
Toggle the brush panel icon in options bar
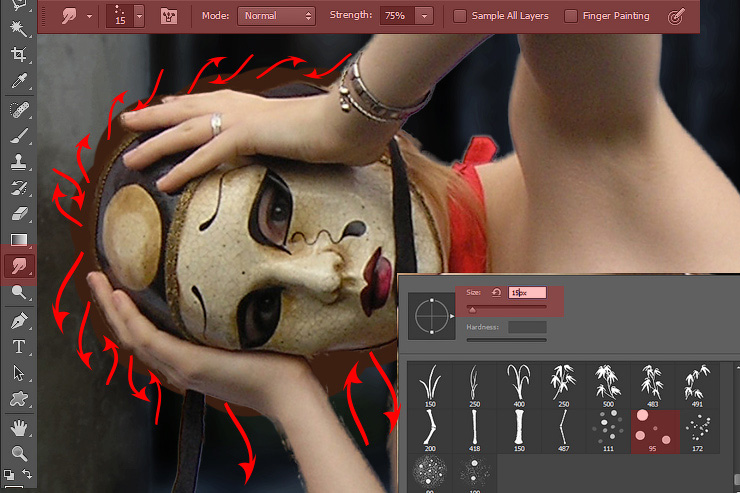[169, 16]
